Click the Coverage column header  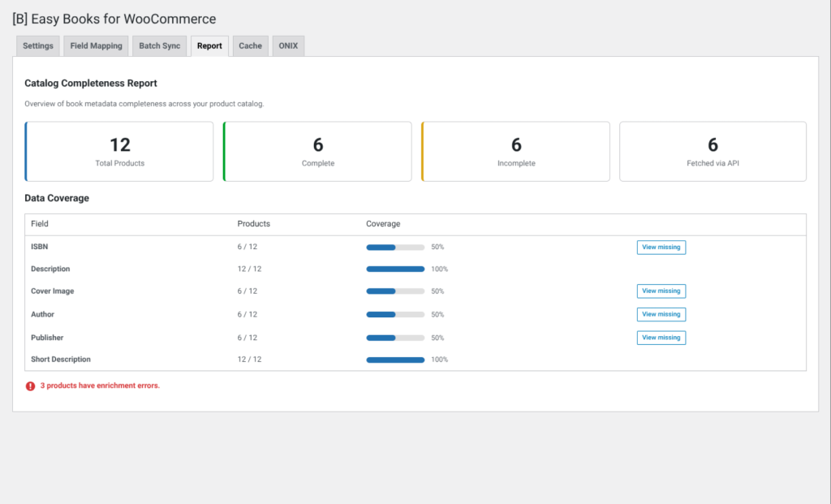pyautogui.click(x=383, y=224)
